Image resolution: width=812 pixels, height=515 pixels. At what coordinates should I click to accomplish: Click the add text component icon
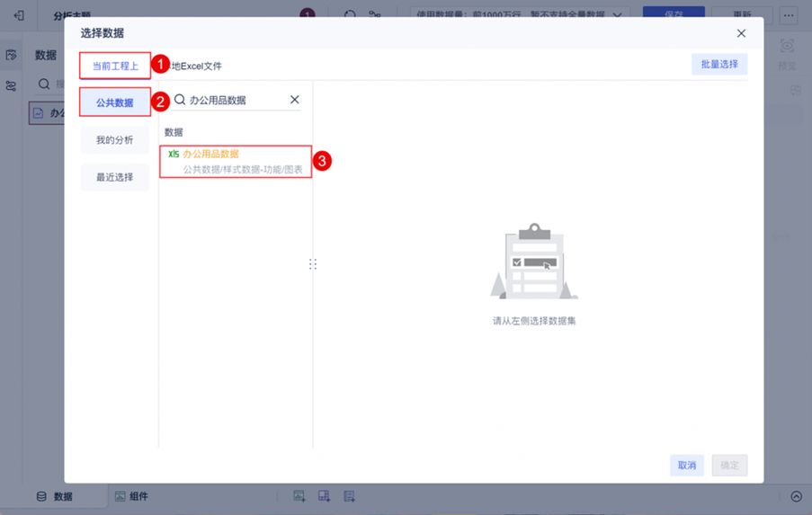point(350,496)
